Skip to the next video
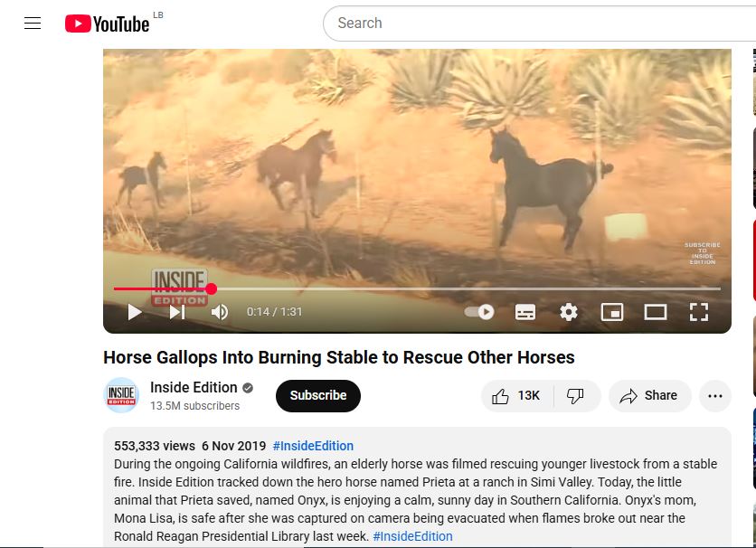 click(177, 312)
